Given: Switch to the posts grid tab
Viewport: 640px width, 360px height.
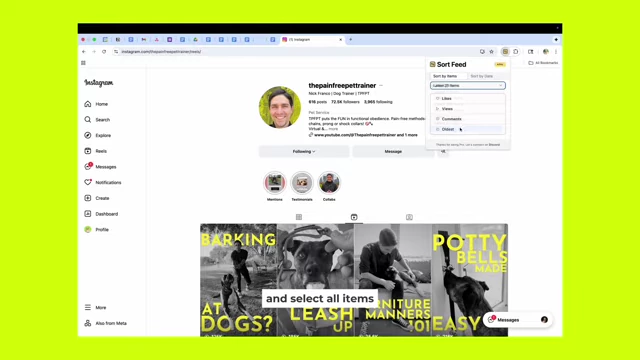Looking at the screenshot, I should pyautogui.click(x=299, y=217).
